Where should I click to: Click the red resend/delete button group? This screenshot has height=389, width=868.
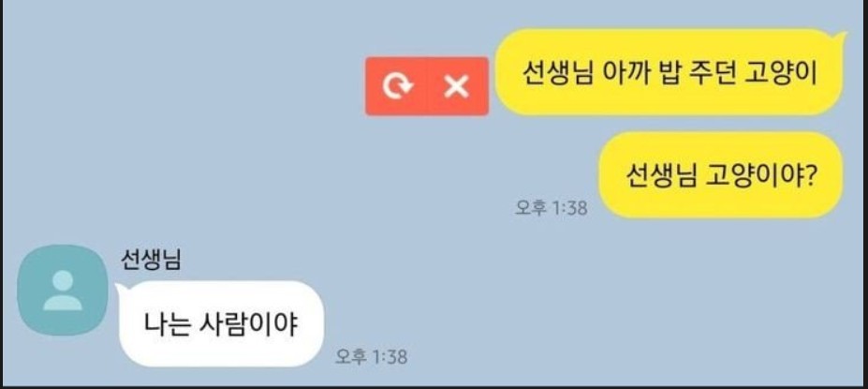[x=427, y=86]
